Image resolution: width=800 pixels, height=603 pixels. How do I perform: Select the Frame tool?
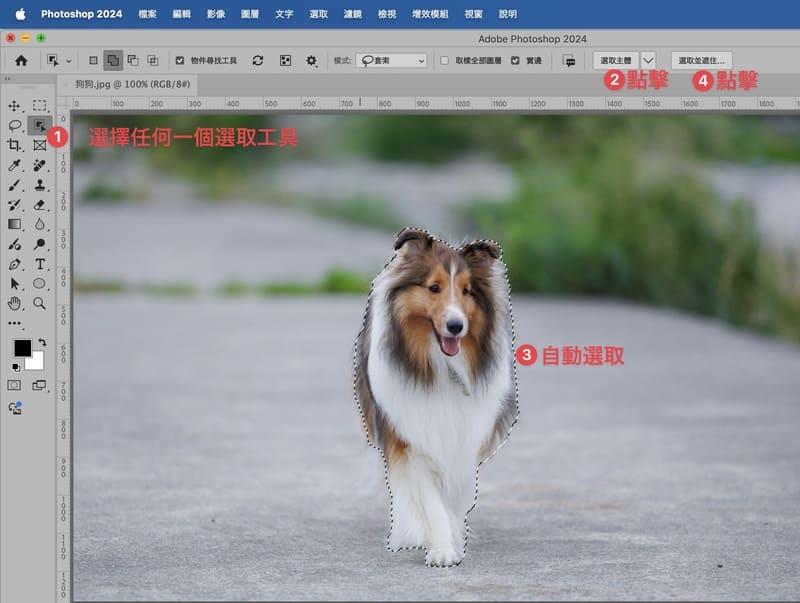tap(39, 145)
